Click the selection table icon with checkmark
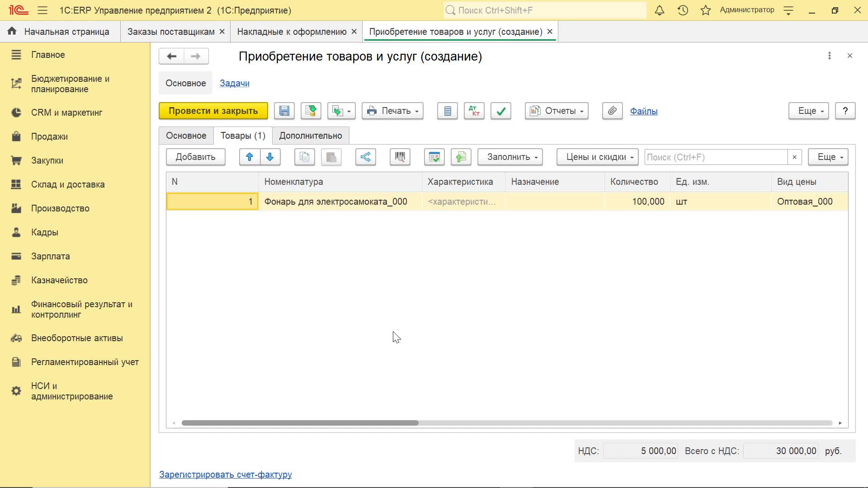 coord(434,157)
